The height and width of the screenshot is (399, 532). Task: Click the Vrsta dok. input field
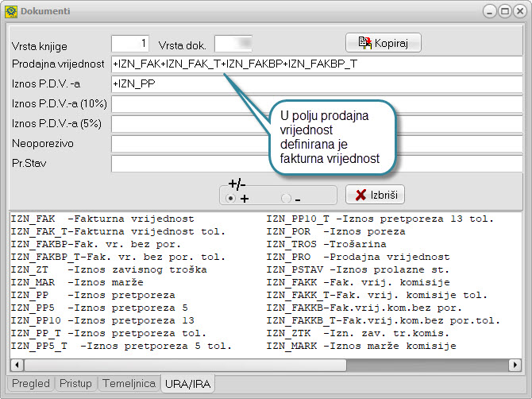(x=233, y=44)
